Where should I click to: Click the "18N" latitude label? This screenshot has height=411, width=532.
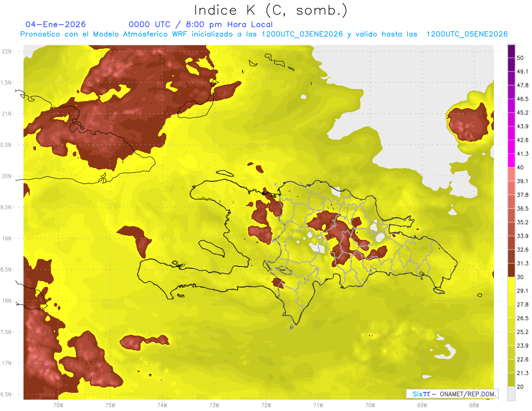[7, 301]
